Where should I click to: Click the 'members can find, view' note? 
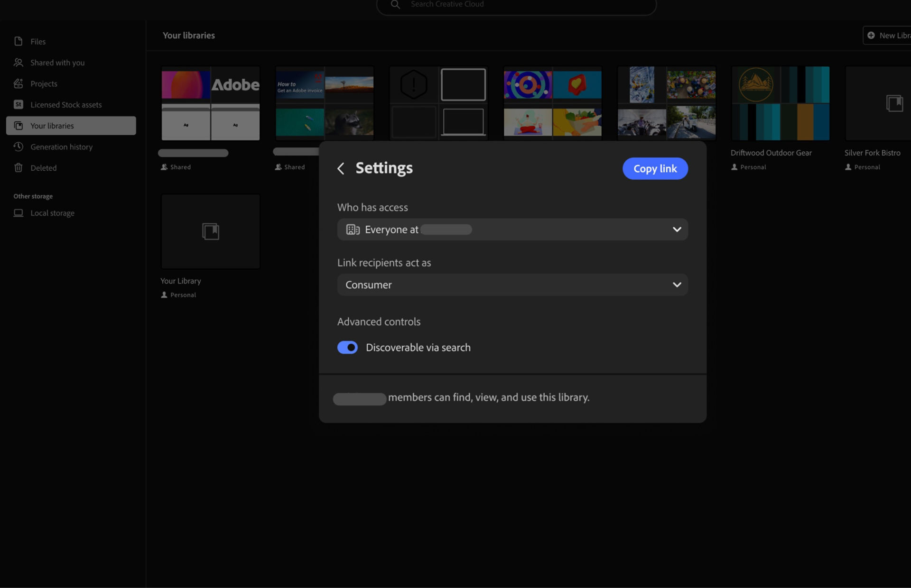point(489,397)
